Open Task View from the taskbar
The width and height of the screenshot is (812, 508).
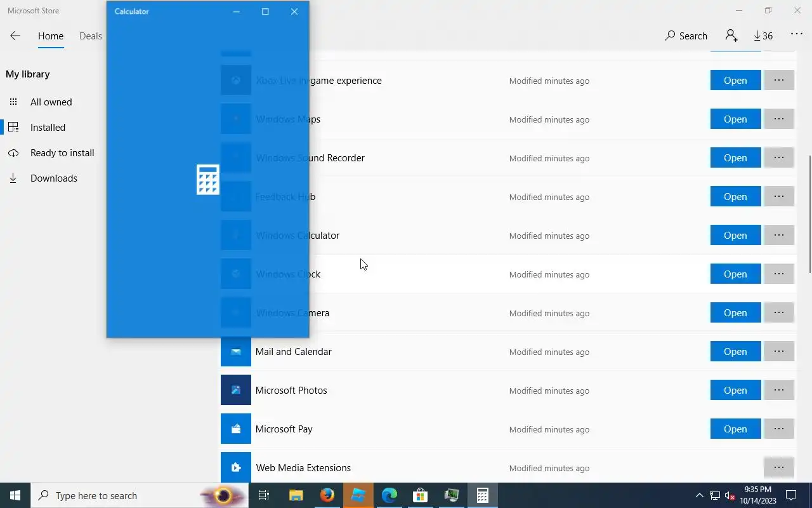coord(264,495)
